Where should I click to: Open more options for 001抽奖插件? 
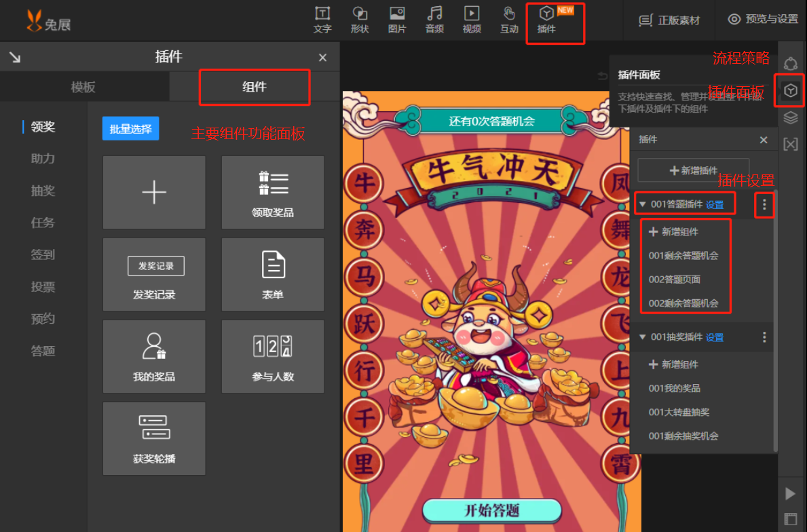pos(764,337)
